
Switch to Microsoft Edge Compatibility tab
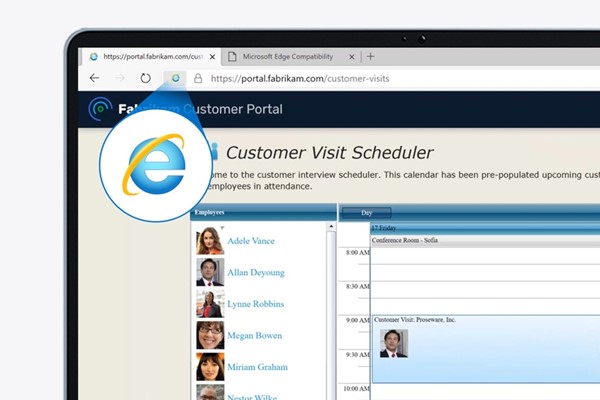[x=291, y=57]
